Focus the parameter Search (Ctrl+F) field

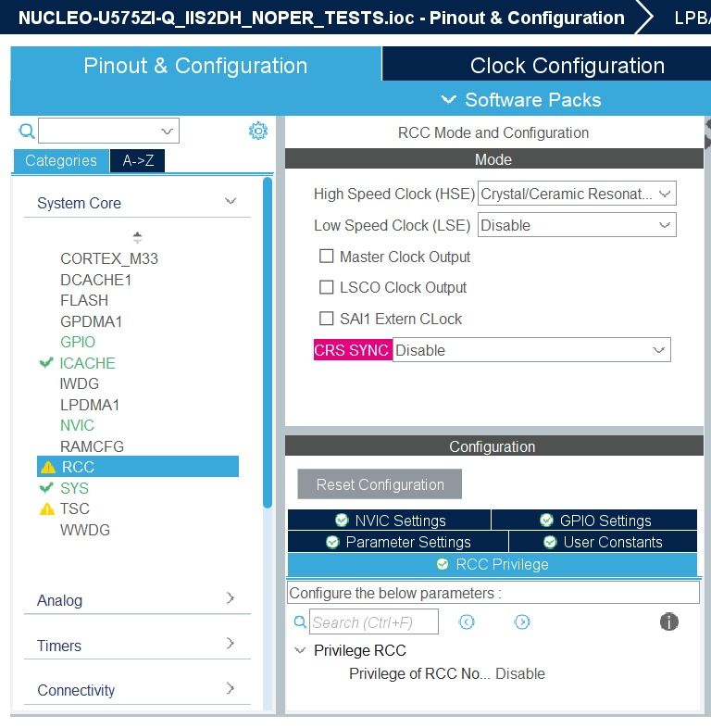(374, 621)
